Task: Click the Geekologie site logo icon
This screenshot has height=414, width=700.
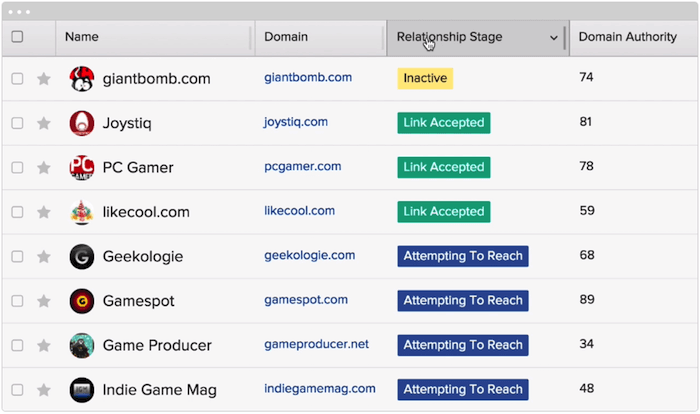Action: 82,256
